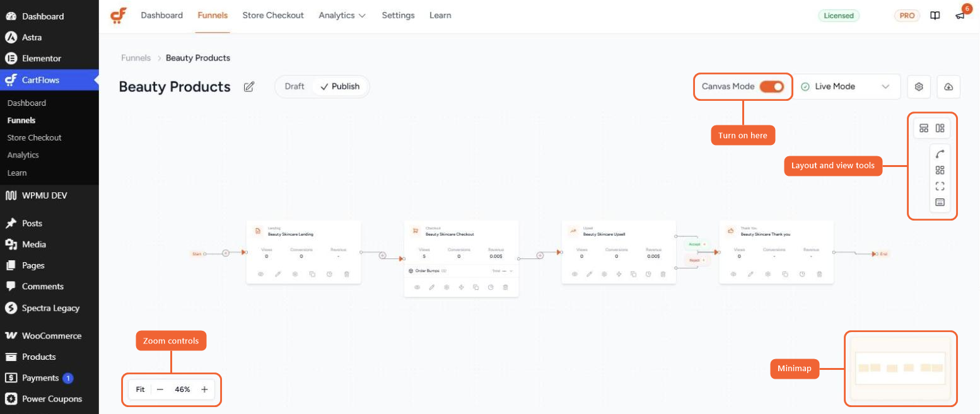Open the analytics clock icon on Landing card
Screen dimensions: 980x414
329,274
